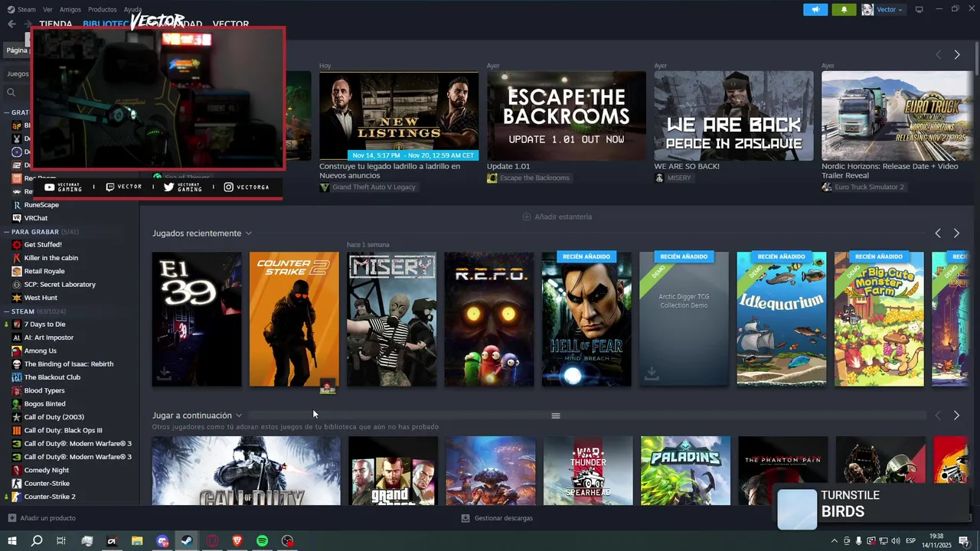Previous arrow in Jugados recientemente shelf
980x551 pixels.
click(938, 233)
